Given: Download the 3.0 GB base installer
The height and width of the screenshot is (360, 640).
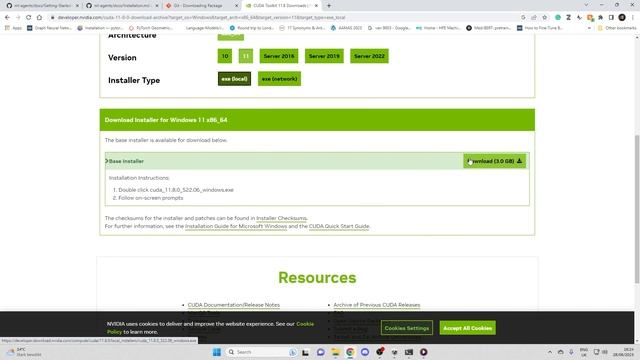Looking at the screenshot, I should (494, 161).
